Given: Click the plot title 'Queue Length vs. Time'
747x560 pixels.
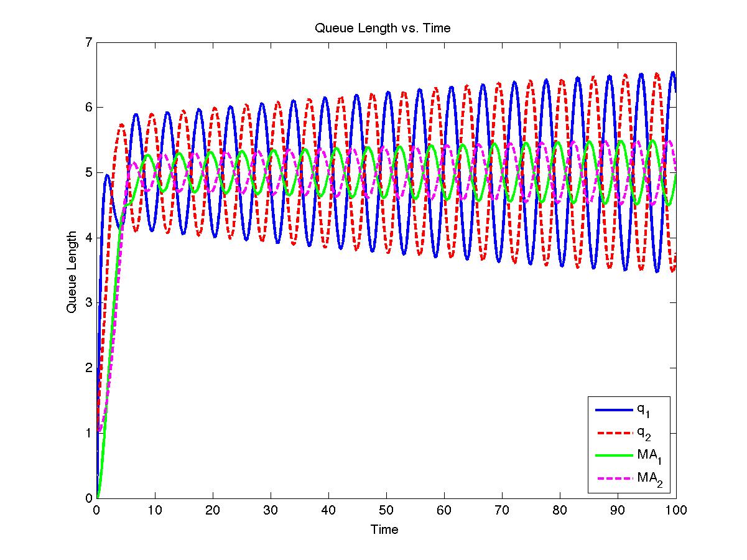Looking at the screenshot, I should (x=383, y=28).
